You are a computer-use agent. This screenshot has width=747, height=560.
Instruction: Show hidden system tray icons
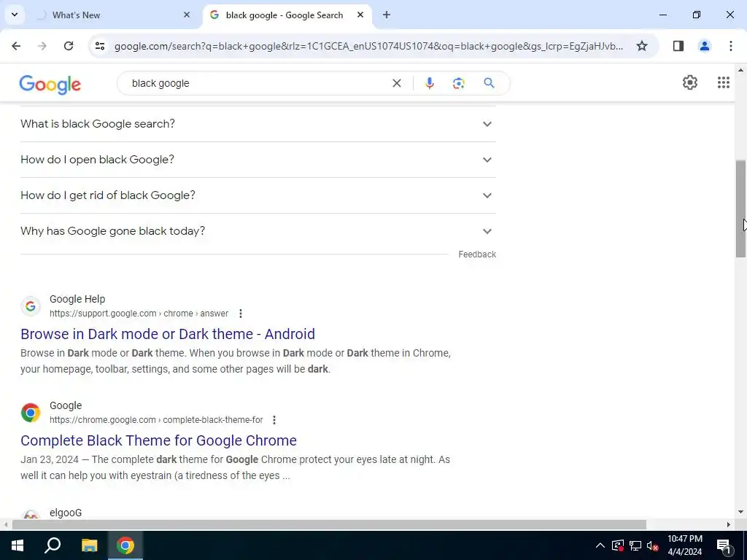pyautogui.click(x=600, y=545)
